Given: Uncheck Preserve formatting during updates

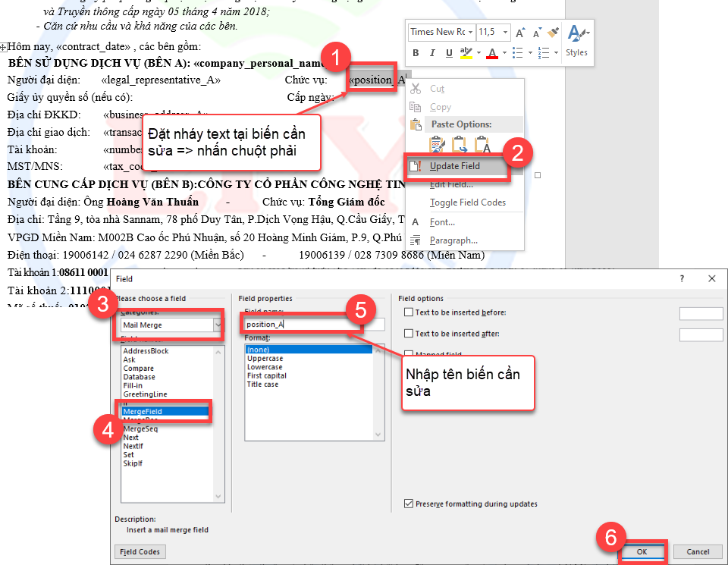Looking at the screenshot, I should point(409,504).
